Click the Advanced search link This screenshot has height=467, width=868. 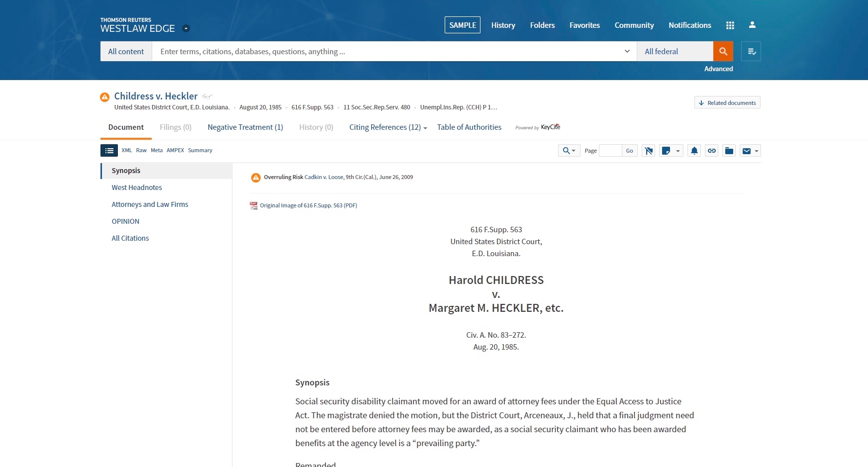point(718,69)
